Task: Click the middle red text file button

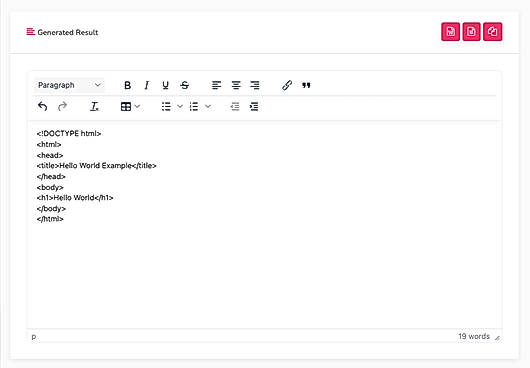Action: (471, 32)
